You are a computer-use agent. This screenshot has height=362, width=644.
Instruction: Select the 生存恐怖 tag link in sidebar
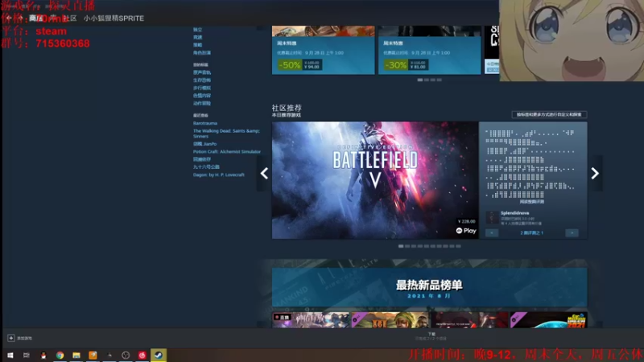coord(202,80)
